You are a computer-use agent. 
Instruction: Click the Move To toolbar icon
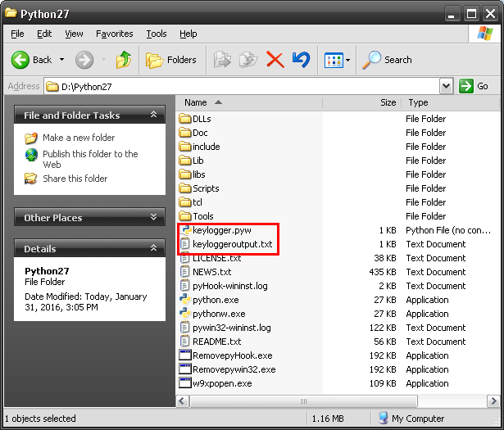click(x=222, y=60)
